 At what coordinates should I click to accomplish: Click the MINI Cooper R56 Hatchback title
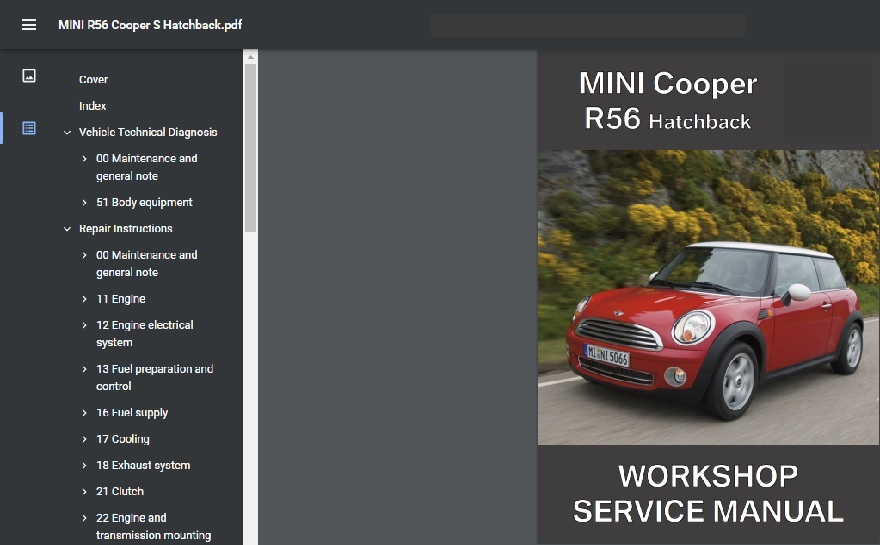[x=668, y=100]
